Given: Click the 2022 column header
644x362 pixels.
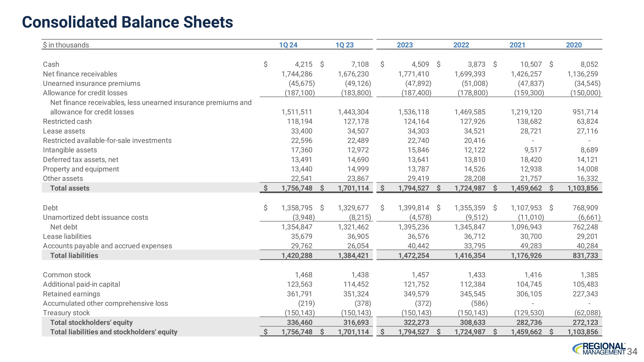Looking at the screenshot, I should pyautogui.click(x=461, y=45).
